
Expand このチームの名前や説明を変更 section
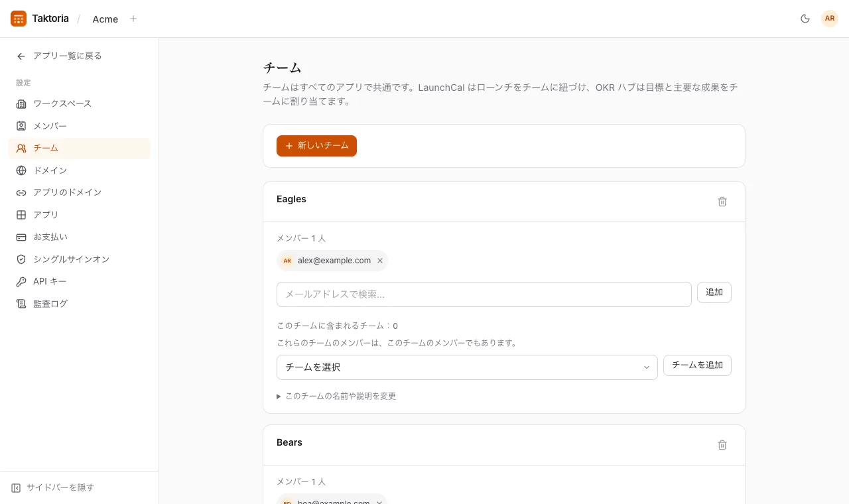pos(336,396)
